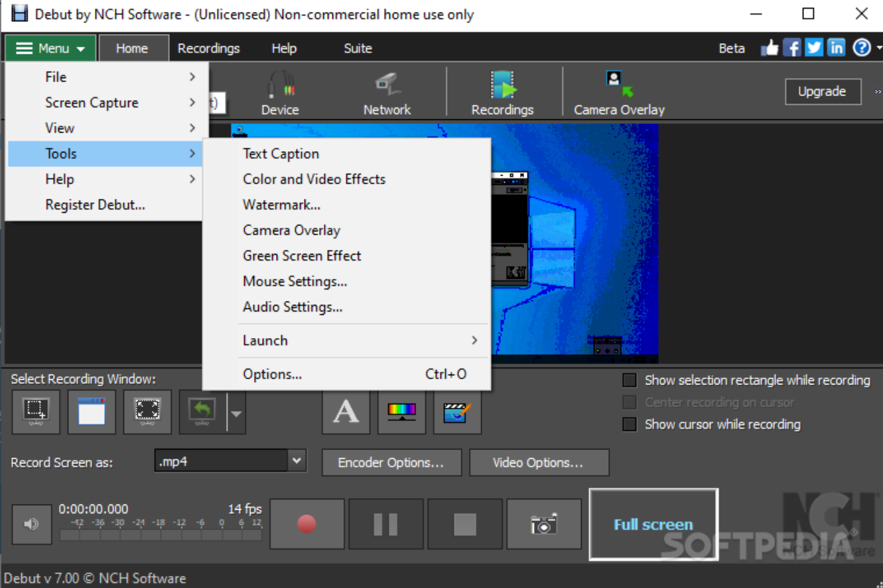Click the Upgrade button

pyautogui.click(x=823, y=91)
